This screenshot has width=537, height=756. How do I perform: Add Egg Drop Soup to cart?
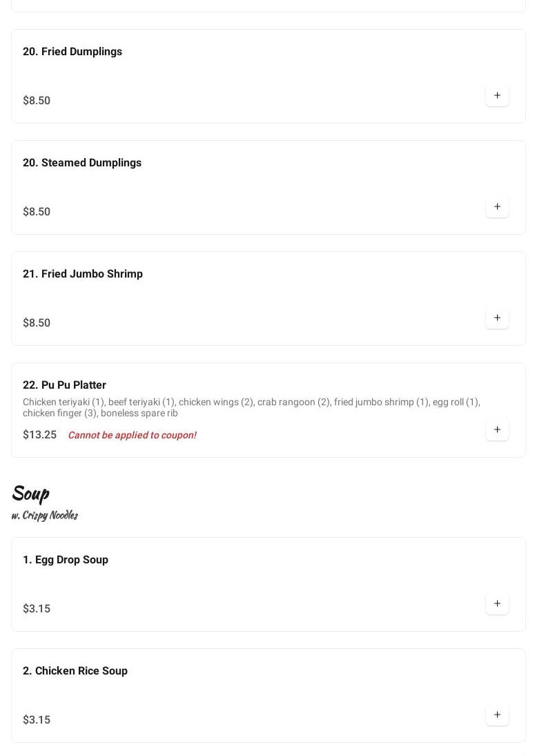click(x=497, y=603)
